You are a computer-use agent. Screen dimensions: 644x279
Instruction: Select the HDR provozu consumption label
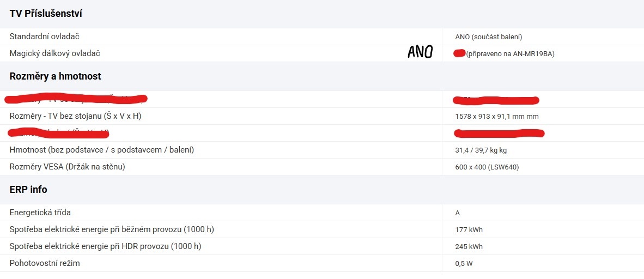(106, 246)
